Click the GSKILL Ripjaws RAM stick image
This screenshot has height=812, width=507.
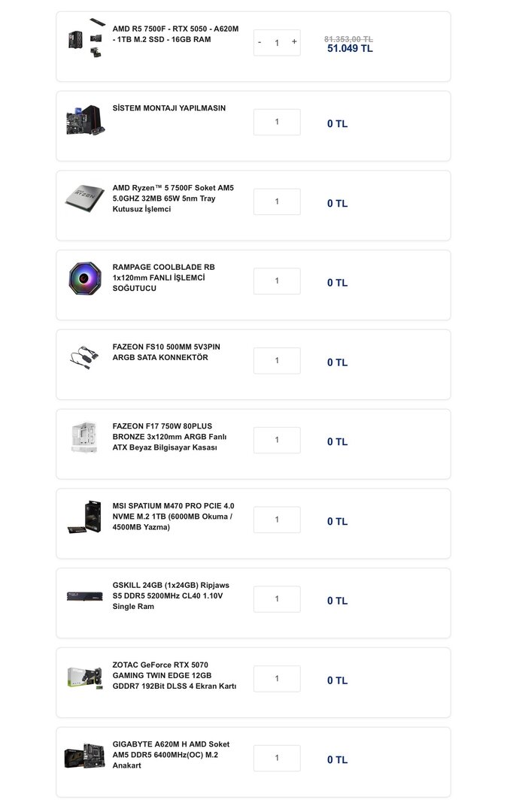[85, 597]
